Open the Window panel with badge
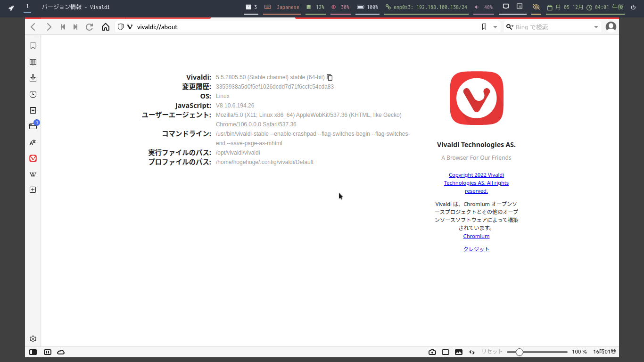Image resolution: width=644 pixels, height=362 pixels. (33, 126)
